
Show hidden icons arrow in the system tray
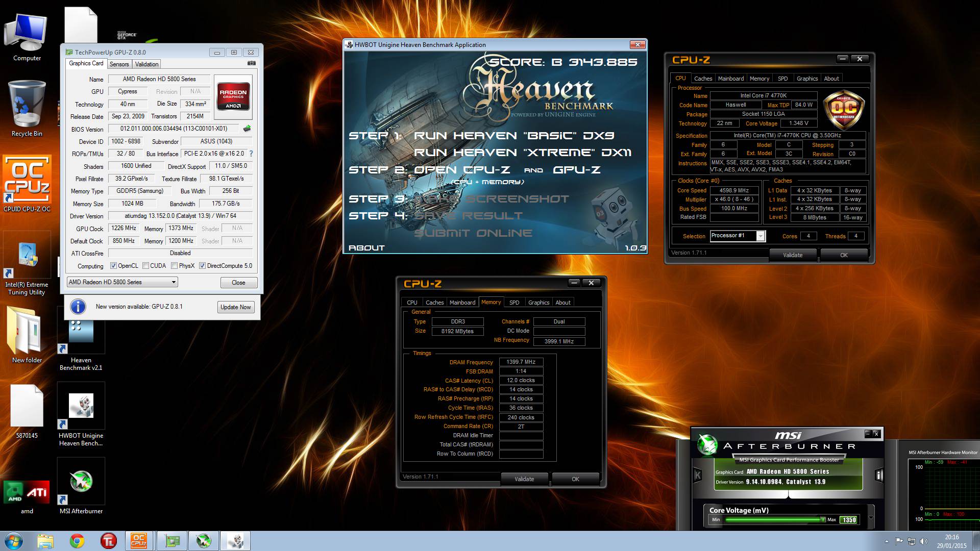pos(887,541)
